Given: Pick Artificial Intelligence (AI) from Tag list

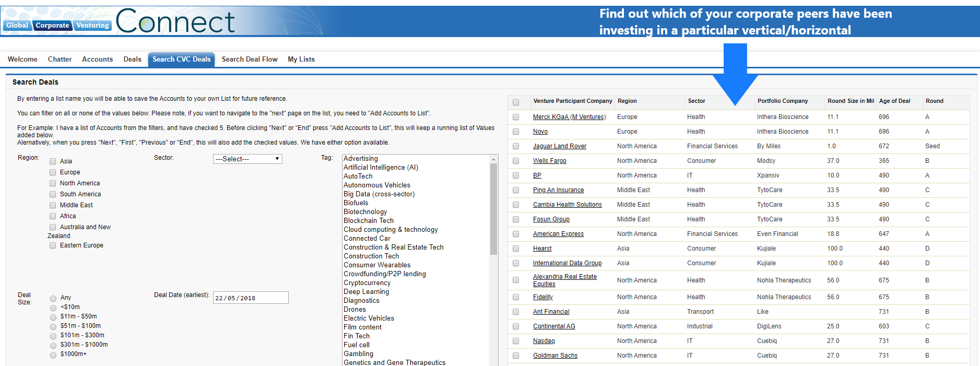Looking at the screenshot, I should point(381,168).
